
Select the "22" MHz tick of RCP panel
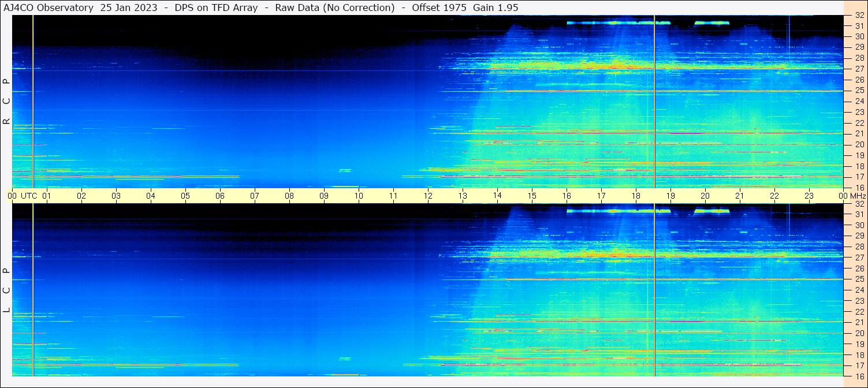point(859,123)
